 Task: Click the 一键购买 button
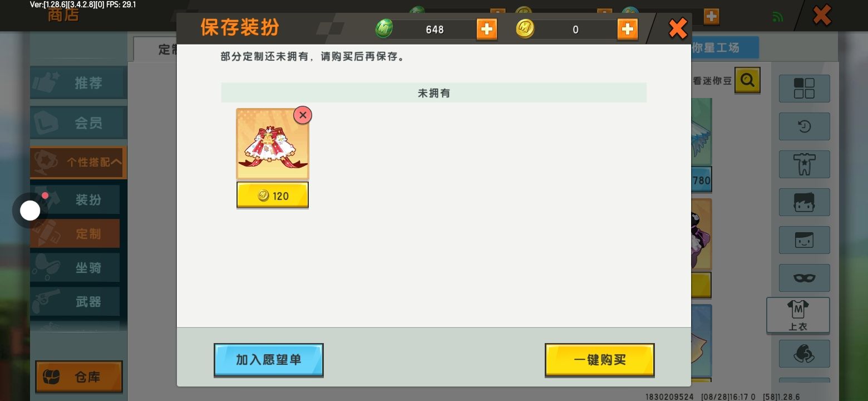point(600,360)
